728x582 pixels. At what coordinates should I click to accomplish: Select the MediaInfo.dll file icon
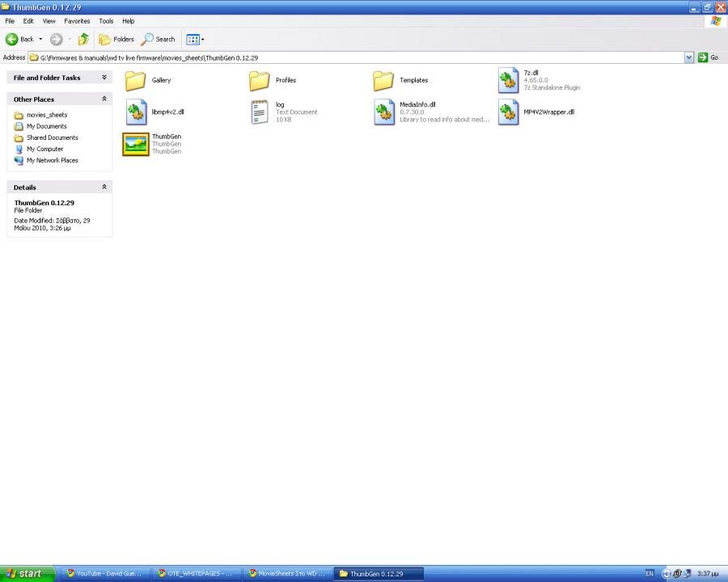click(384, 112)
